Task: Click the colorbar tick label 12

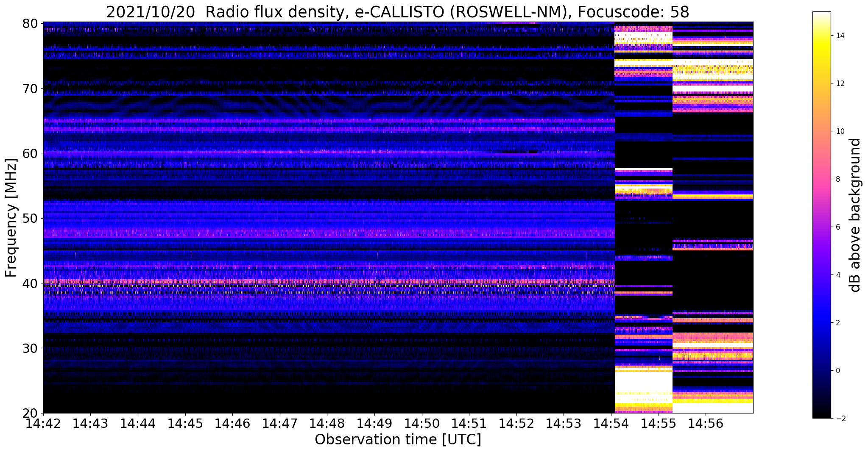Action: click(x=839, y=83)
